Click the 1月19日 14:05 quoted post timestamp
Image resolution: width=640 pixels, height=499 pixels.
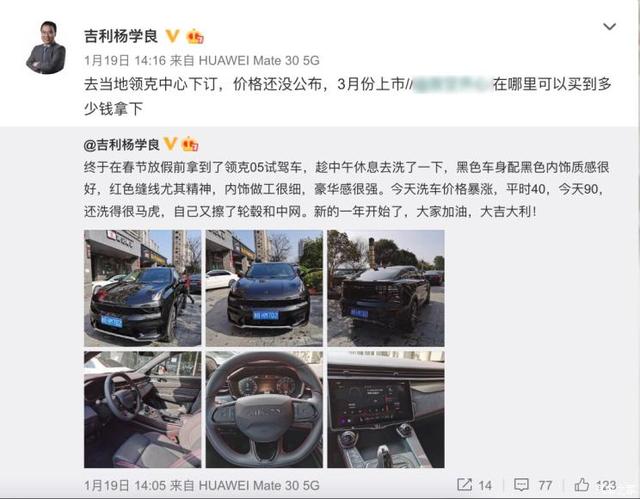(x=125, y=486)
